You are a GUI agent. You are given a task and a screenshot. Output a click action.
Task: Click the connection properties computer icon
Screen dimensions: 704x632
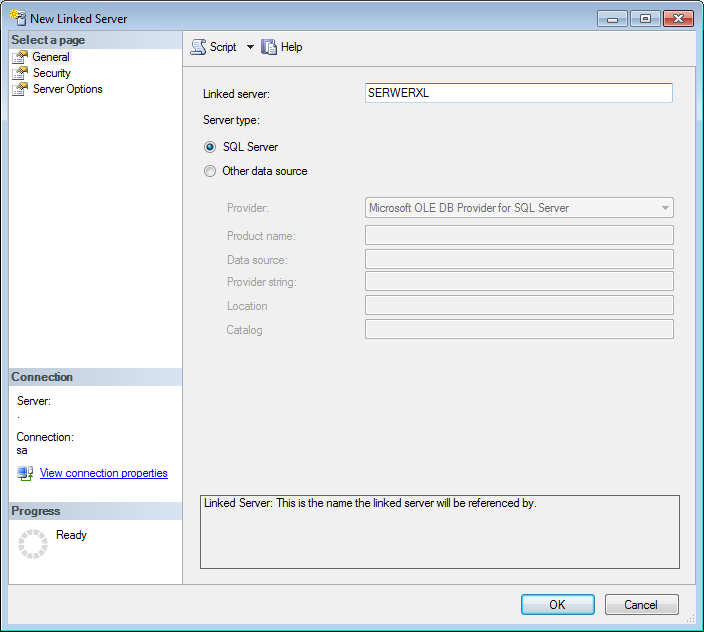pos(25,473)
